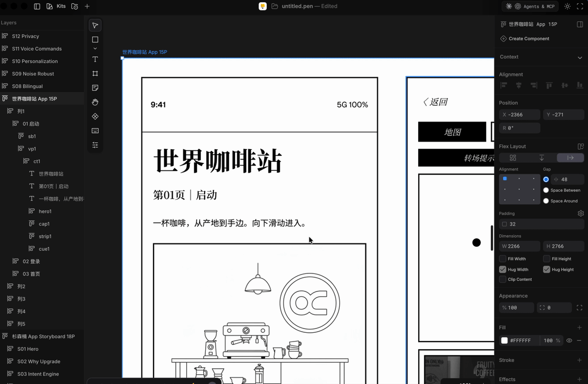Activate the Hand tool

click(x=95, y=102)
